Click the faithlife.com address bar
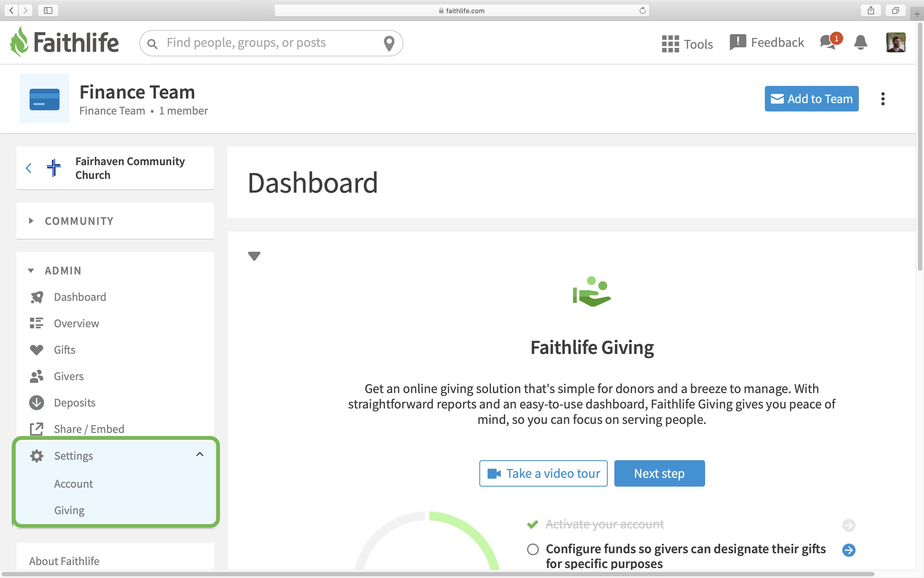 pos(462,10)
